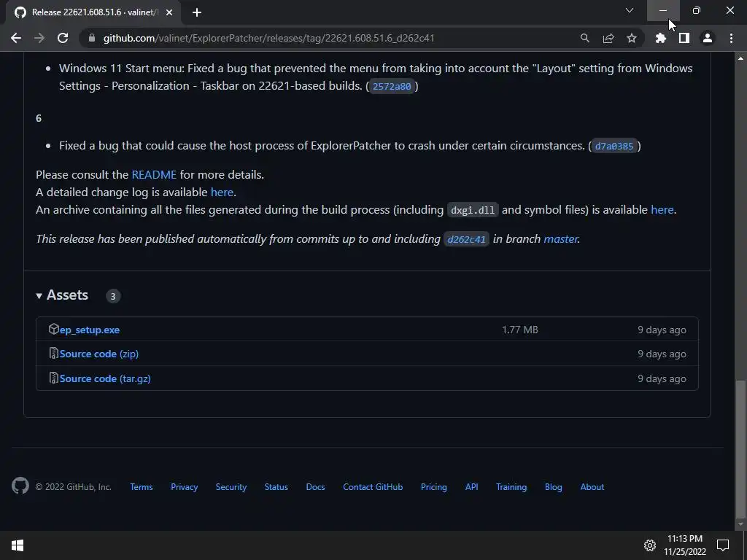Click the package icon beside ep_setup.exe

tap(53, 329)
